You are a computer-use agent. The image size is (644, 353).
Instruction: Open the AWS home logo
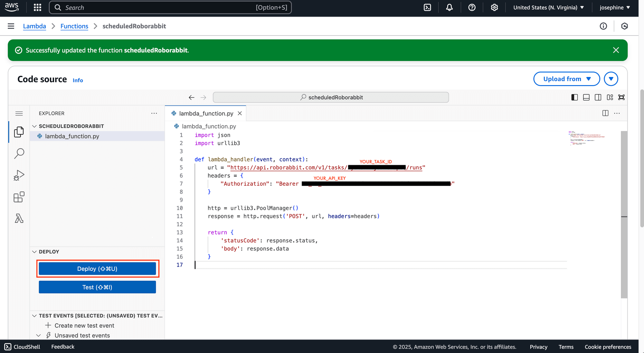point(12,7)
